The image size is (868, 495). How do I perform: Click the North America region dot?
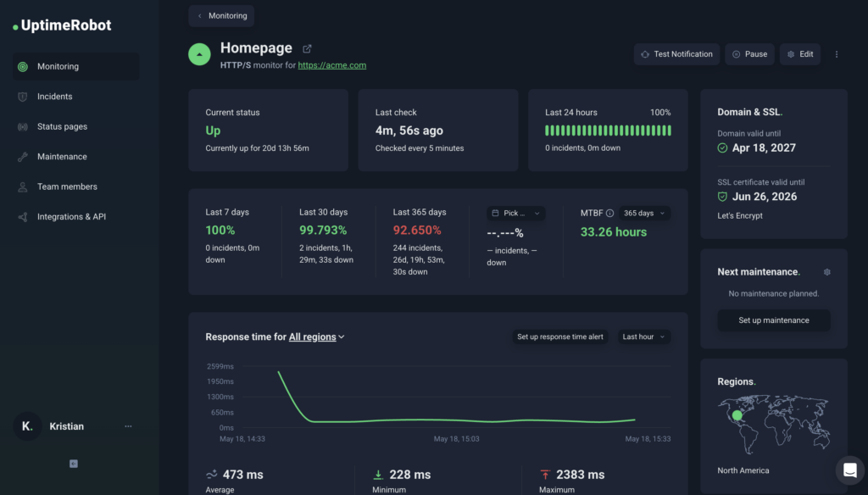point(737,415)
